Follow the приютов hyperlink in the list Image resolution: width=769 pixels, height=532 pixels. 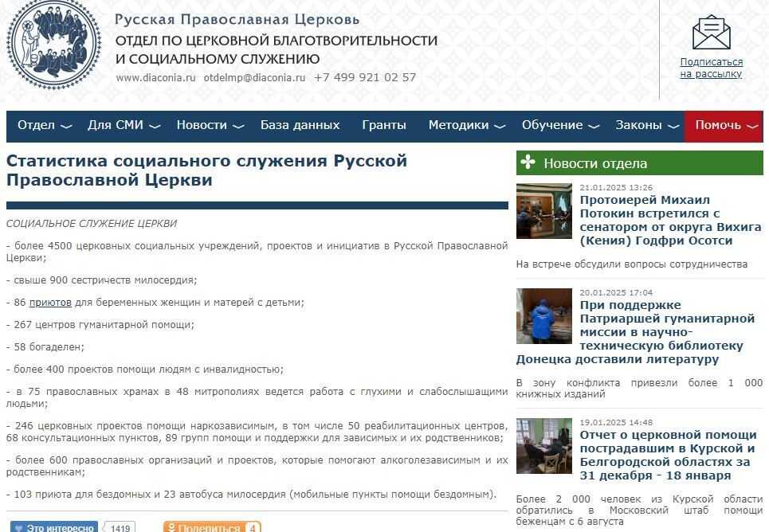50,303
